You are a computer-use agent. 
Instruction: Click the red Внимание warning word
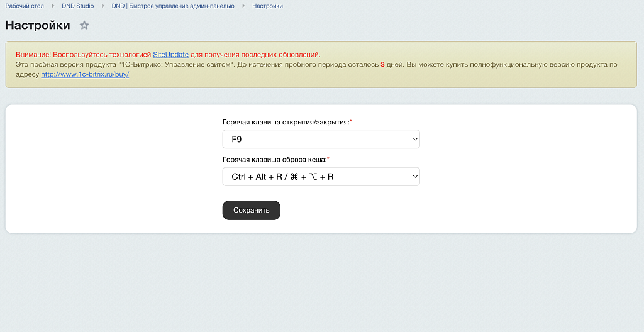[32, 55]
